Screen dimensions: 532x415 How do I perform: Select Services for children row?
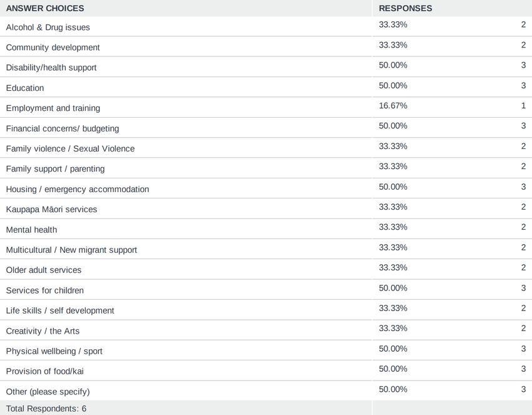tap(266, 290)
